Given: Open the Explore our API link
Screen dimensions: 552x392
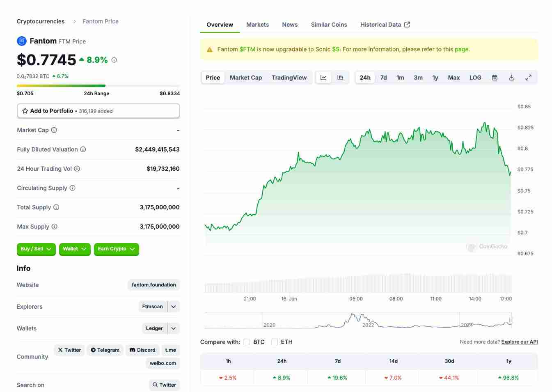Looking at the screenshot, I should tap(519, 342).
